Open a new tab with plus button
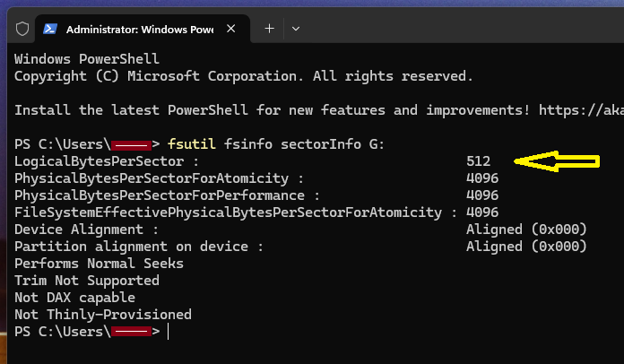This screenshot has height=364, width=624. click(x=269, y=29)
